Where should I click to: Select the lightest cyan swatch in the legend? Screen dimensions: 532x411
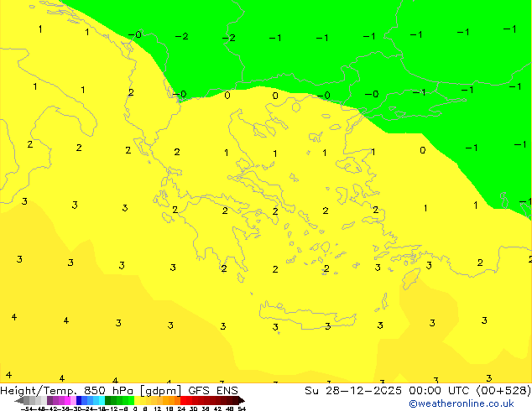tap(102, 400)
